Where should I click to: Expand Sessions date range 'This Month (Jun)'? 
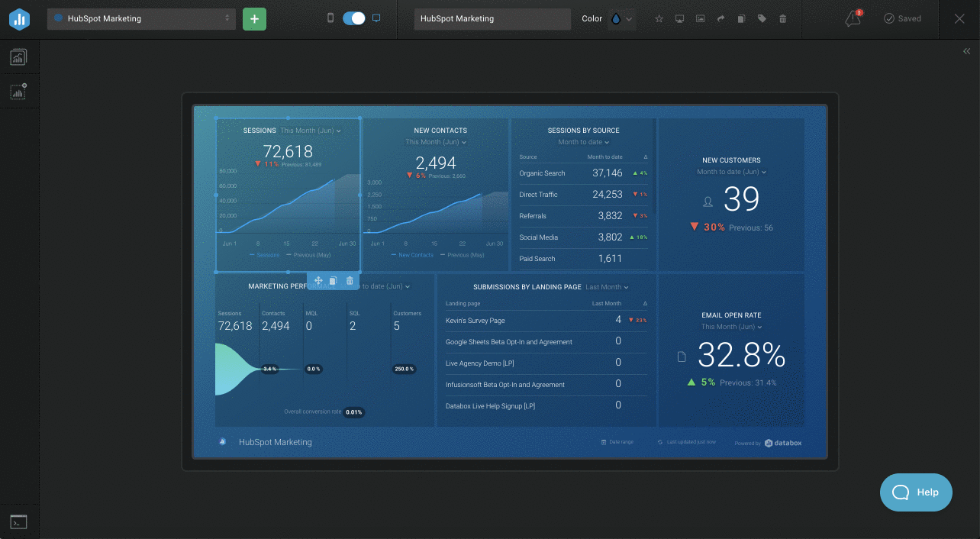(310, 131)
